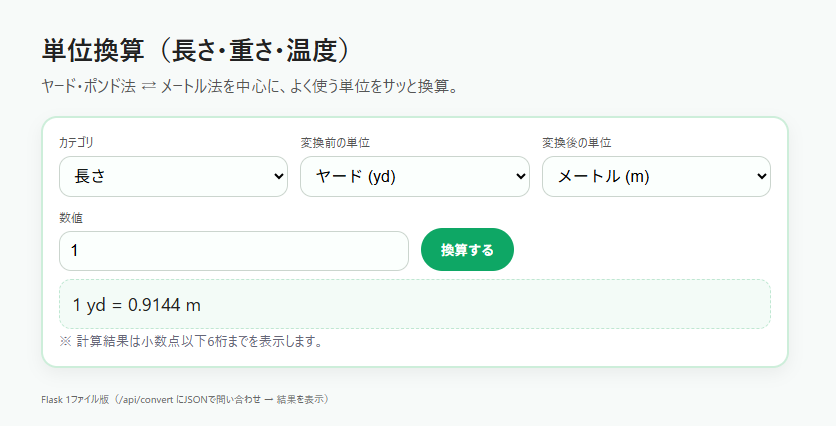The image size is (836, 426).
Task: Click the chevron arrow on the ヤード (yd) selector
Action: coord(520,176)
